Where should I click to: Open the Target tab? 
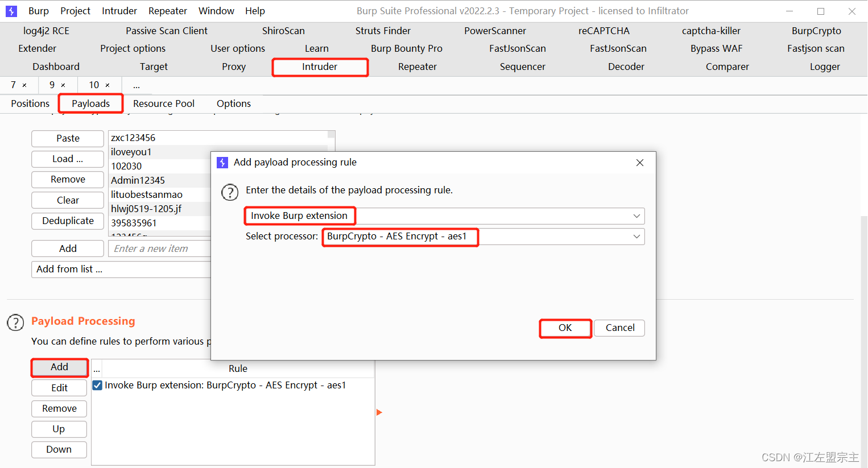154,67
